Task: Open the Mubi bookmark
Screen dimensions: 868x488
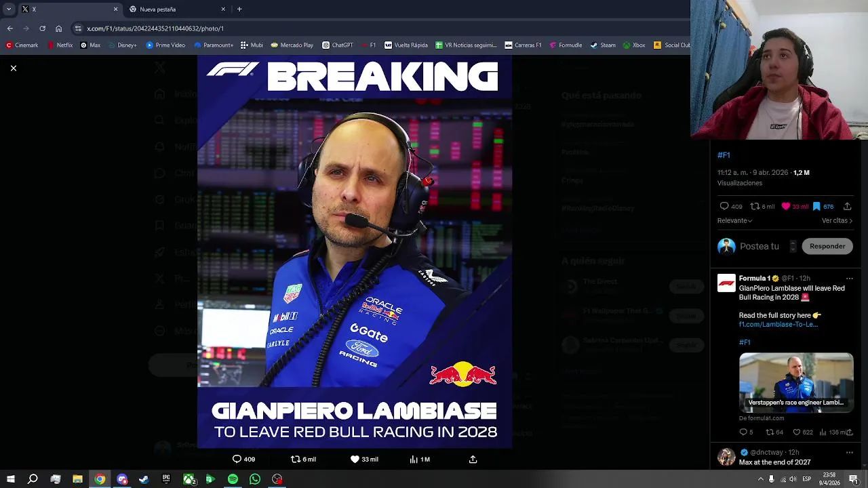Action: point(252,45)
